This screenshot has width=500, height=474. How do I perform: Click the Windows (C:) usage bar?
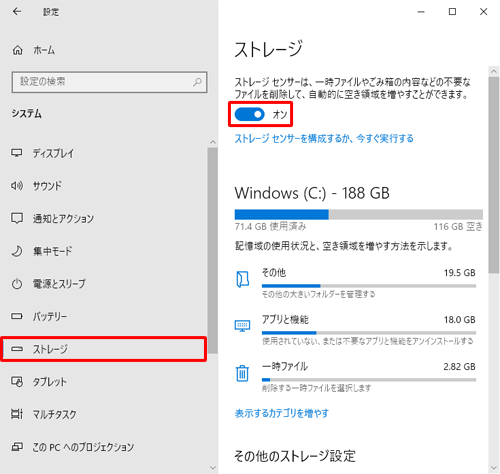[x=359, y=214]
